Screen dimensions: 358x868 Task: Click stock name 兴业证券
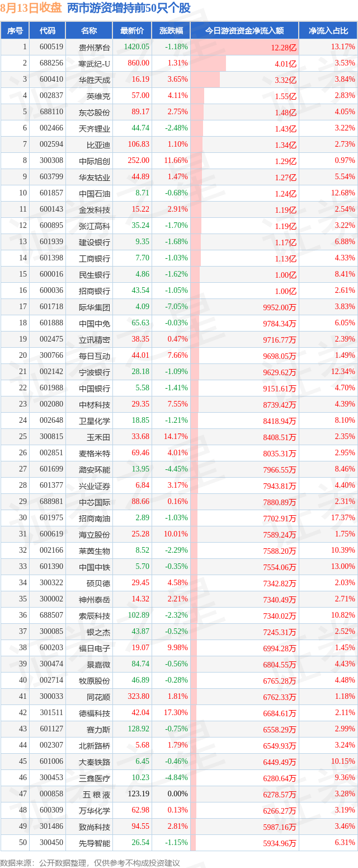pos(95,486)
